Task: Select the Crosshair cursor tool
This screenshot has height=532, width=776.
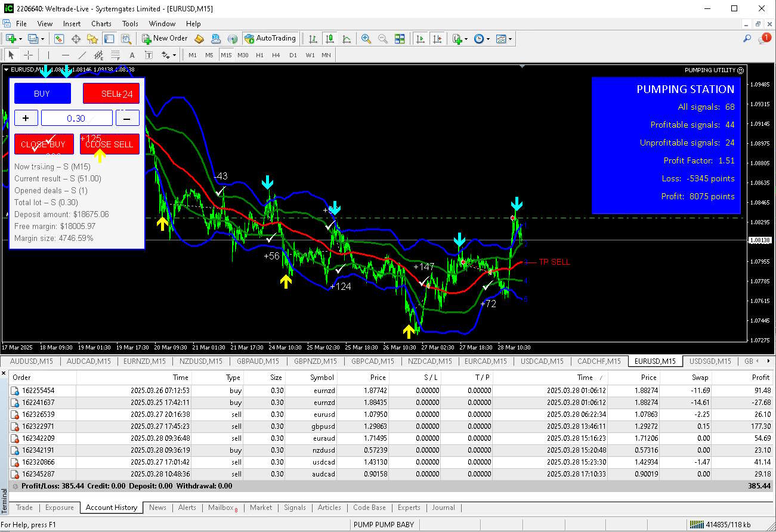Action: 28,55
